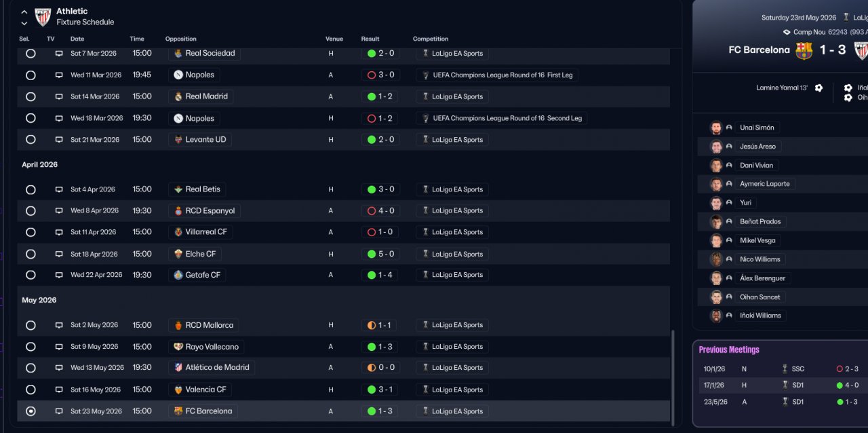Sort fixtures by the Time column
Image resolution: width=868 pixels, height=433 pixels.
137,39
